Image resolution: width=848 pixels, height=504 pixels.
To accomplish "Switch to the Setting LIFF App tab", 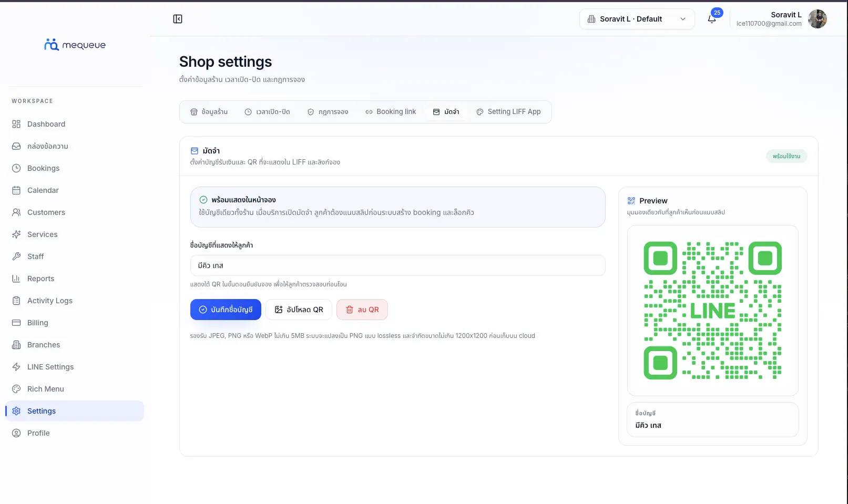I will [508, 112].
